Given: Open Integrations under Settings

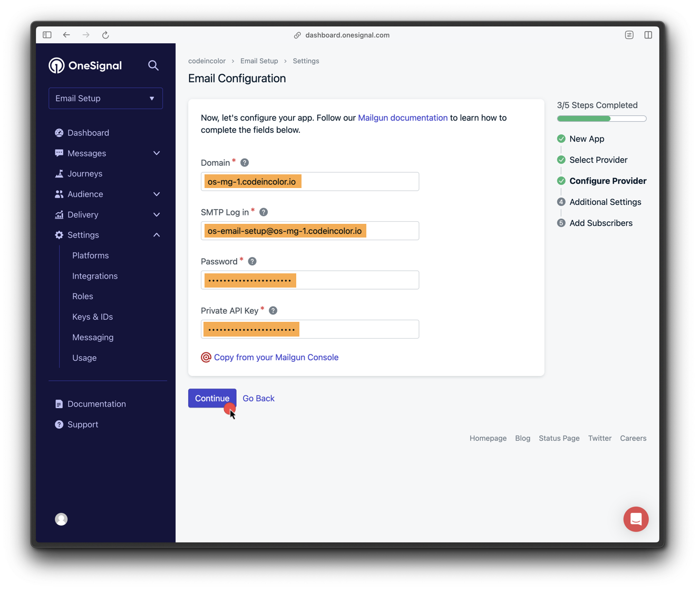Looking at the screenshot, I should (x=95, y=276).
